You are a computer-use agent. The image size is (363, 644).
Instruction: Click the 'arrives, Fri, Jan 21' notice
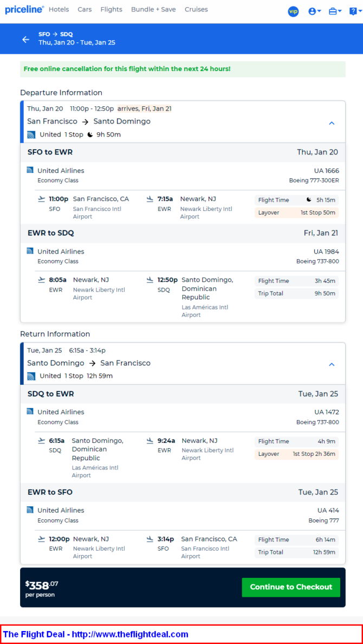coord(145,108)
